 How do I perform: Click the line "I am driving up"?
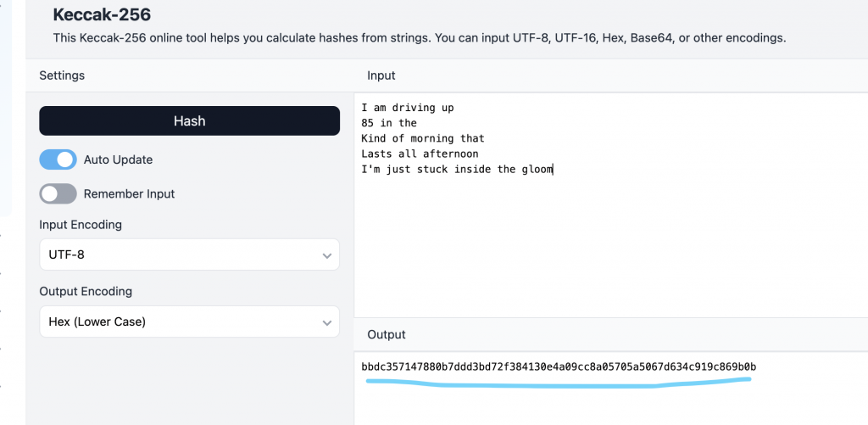pyautogui.click(x=408, y=108)
